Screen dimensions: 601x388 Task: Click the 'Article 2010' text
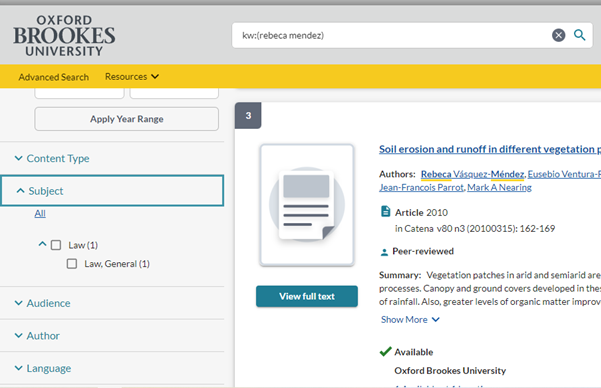tap(421, 212)
